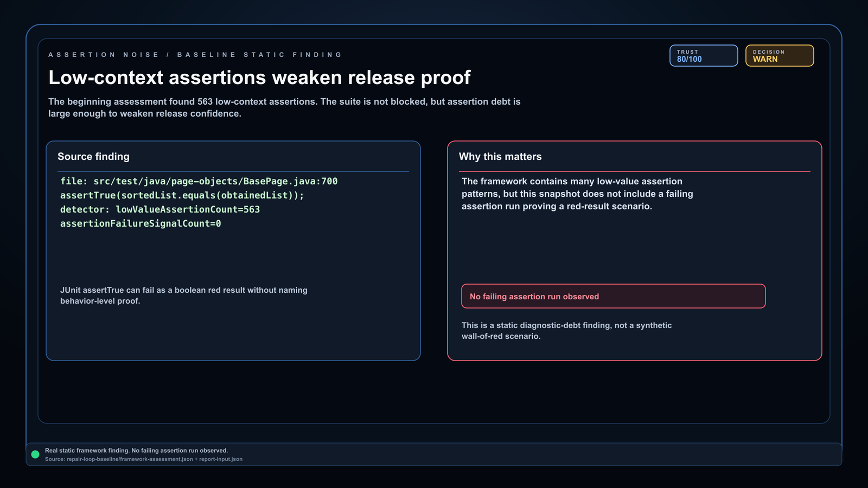Click the green status dot indicator
This screenshot has width=868, height=488.
pos(35,454)
